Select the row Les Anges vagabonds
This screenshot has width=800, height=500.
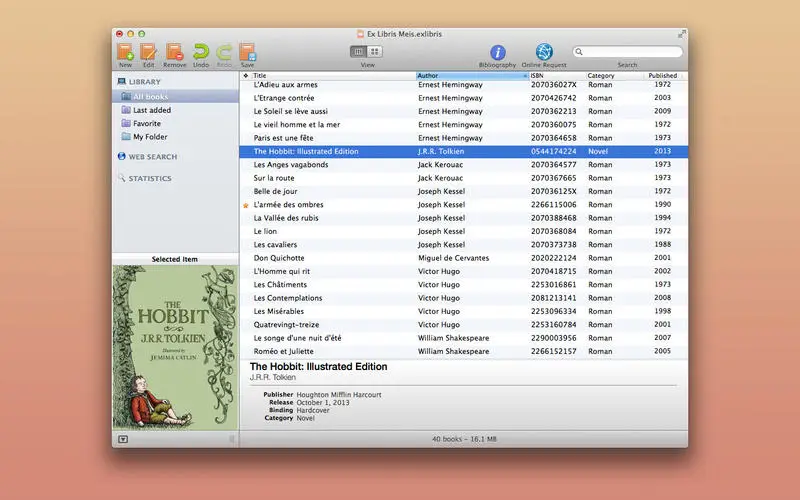pyautogui.click(x=463, y=165)
